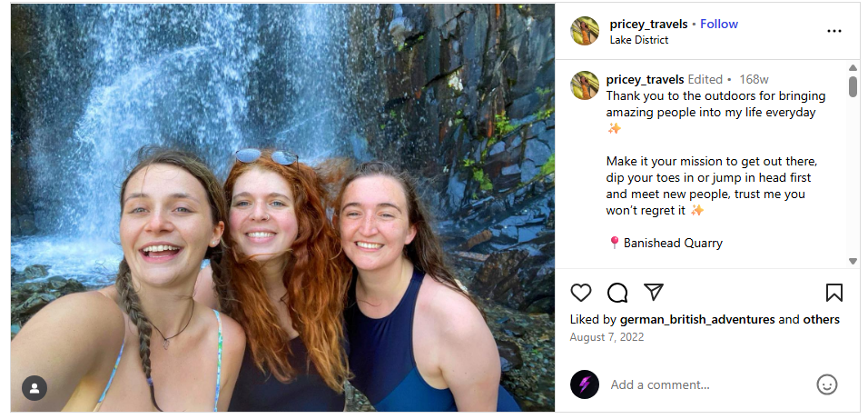Show tagged people icon on photo
The image size is (868, 419).
(x=35, y=388)
